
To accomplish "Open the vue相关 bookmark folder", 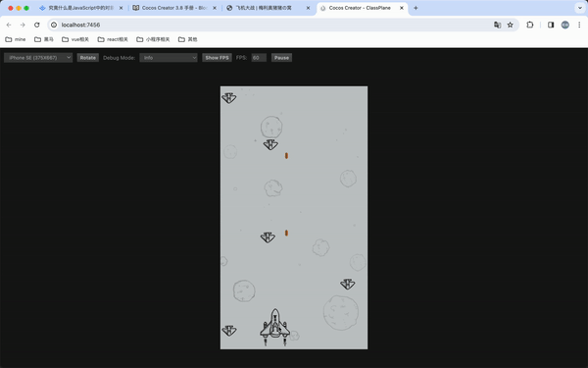I will (x=75, y=39).
